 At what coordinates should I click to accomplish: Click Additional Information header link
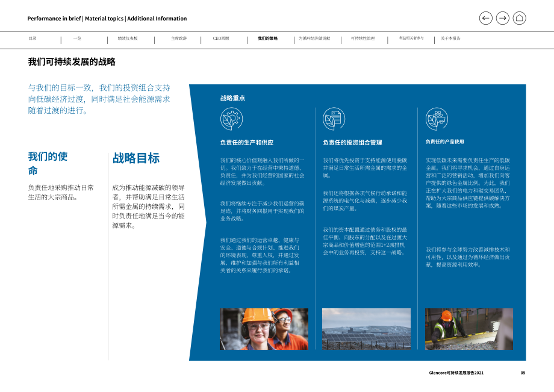(157, 19)
